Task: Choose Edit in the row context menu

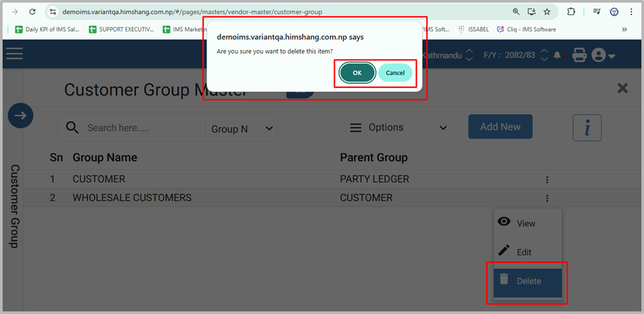Action: tap(524, 252)
